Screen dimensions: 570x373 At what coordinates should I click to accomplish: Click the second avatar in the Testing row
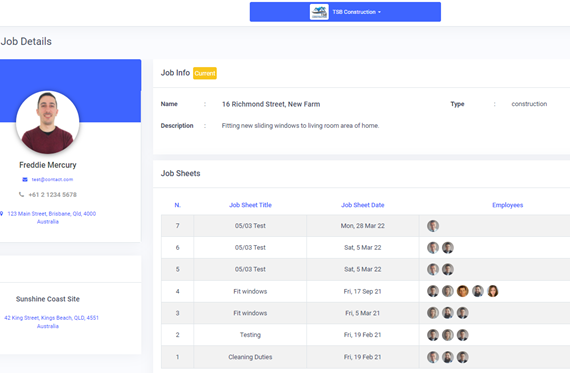tap(448, 335)
